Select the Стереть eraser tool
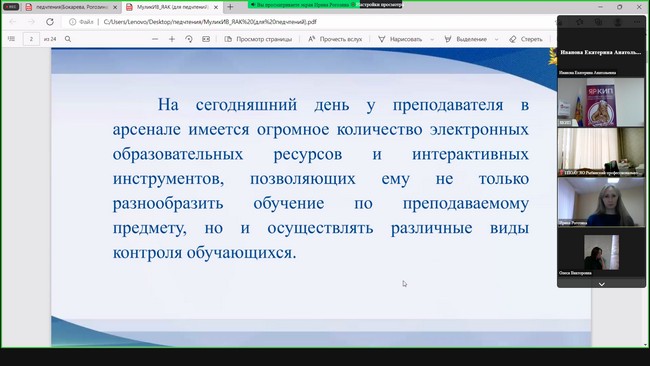The image size is (650, 366). click(526, 39)
